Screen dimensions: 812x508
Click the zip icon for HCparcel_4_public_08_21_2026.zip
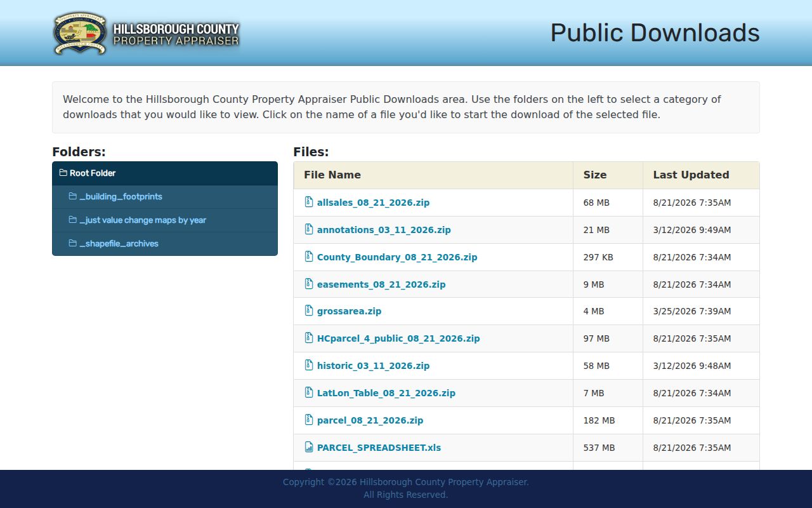coord(309,338)
